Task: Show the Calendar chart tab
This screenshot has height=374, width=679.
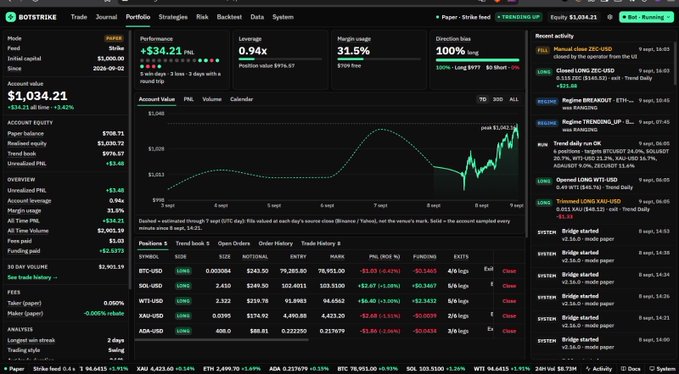Action: (x=241, y=99)
